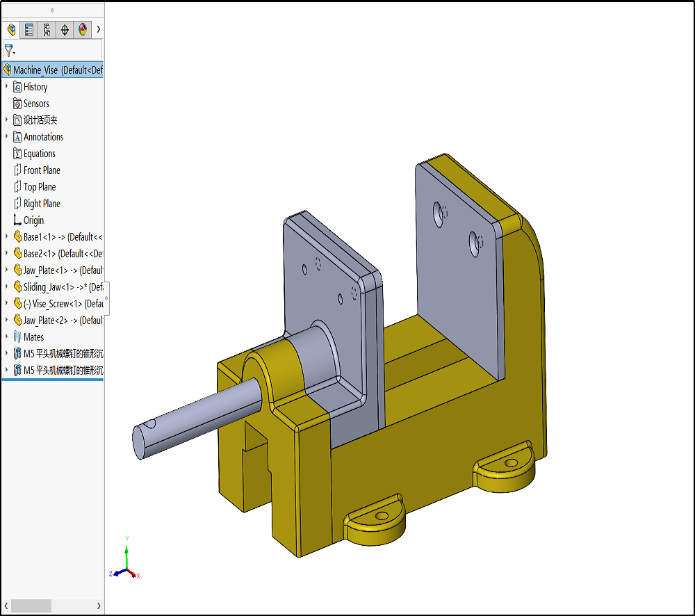The height and width of the screenshot is (616, 695).
Task: Expand the Annotations tree node
Action: [x=7, y=136]
